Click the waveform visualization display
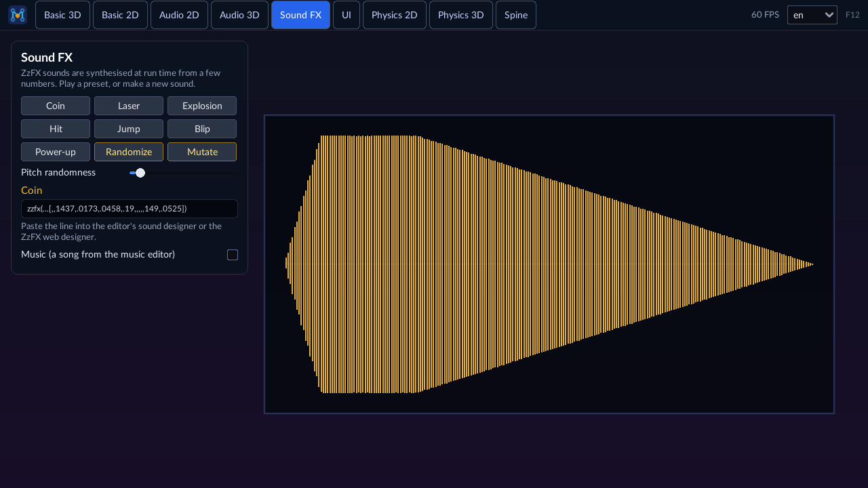Image resolution: width=868 pixels, height=488 pixels. pos(549,264)
